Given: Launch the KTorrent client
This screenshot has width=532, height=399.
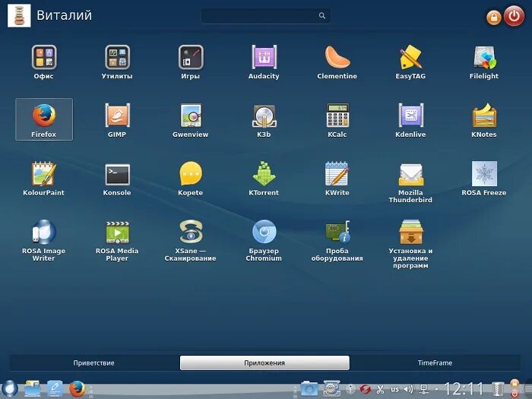Looking at the screenshot, I should tap(264, 179).
